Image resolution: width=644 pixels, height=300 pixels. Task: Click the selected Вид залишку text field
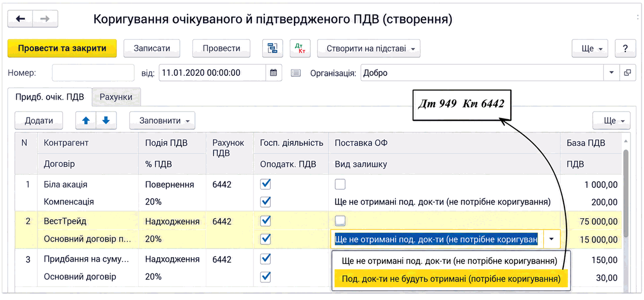(437, 238)
